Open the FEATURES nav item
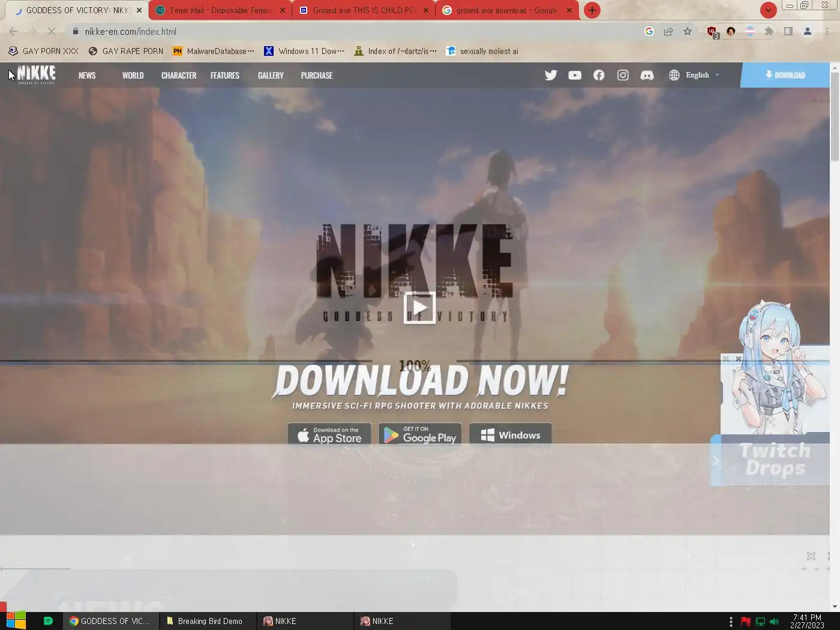 coord(225,75)
